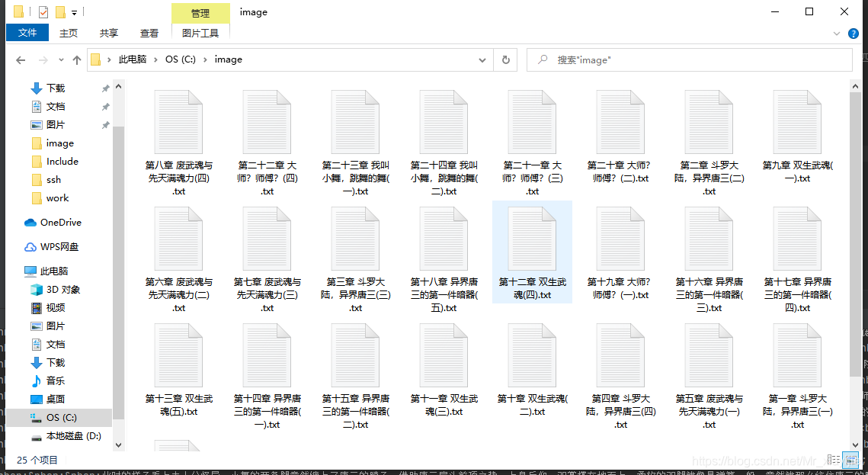Select 视频 in the navigation pane
This screenshot has width=868, height=475.
tap(56, 308)
